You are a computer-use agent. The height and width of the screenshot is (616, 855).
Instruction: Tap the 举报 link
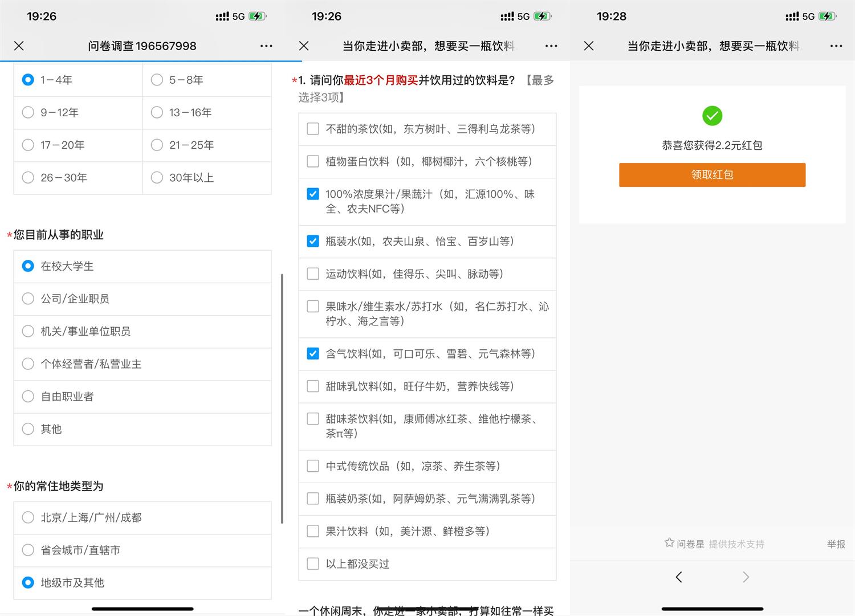pyautogui.click(x=835, y=544)
